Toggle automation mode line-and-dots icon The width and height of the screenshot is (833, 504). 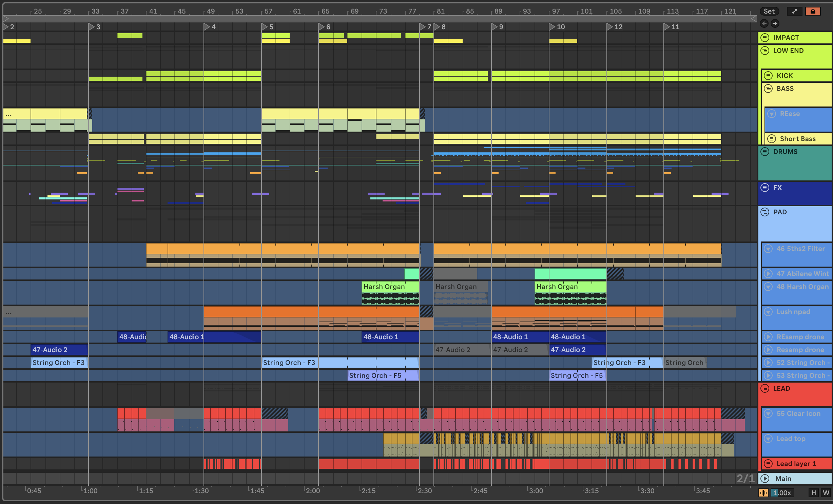coord(795,11)
